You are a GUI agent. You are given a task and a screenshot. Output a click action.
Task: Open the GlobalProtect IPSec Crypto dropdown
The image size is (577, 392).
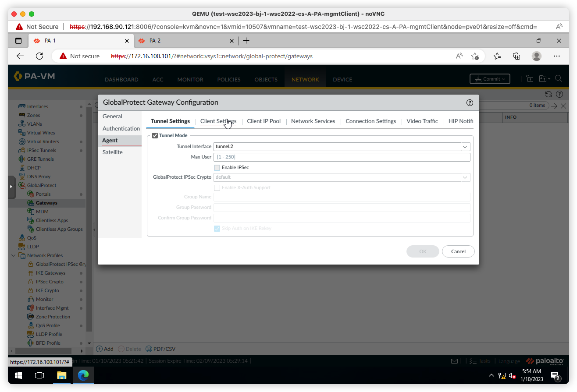[465, 177]
